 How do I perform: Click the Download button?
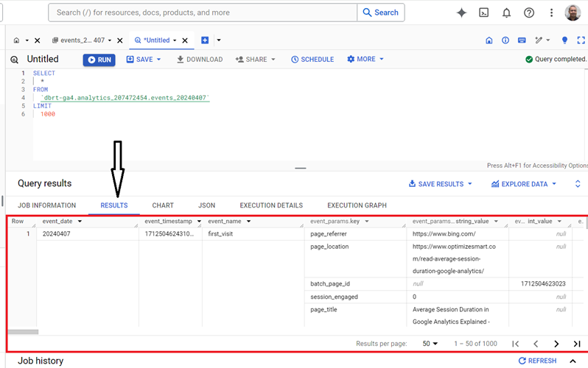tap(200, 59)
